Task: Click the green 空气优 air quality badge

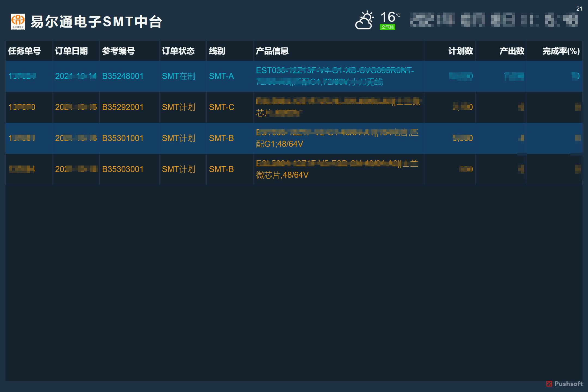Action: 387,27
